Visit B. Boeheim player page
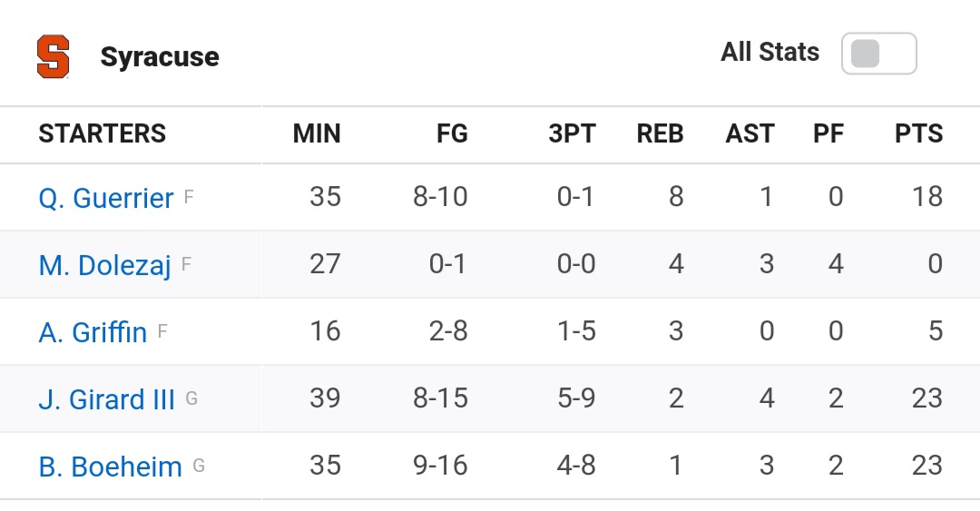The height and width of the screenshot is (511, 980). click(x=110, y=467)
